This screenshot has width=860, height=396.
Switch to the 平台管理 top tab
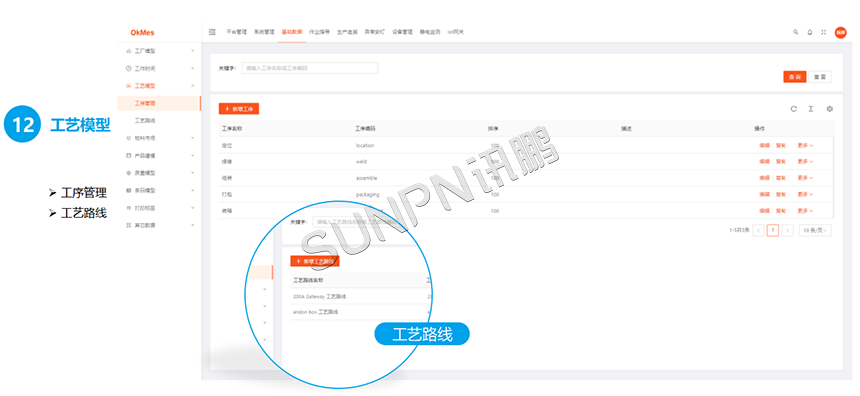tap(237, 32)
